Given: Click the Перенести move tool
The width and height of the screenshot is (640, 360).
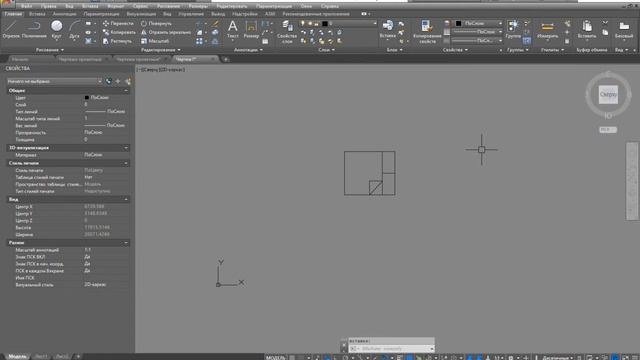Looking at the screenshot, I should coord(118,24).
